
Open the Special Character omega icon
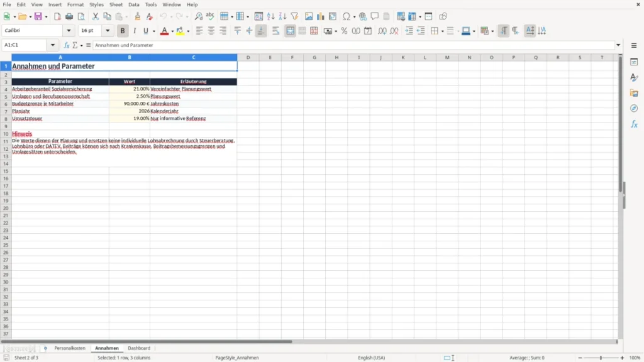coord(347,16)
